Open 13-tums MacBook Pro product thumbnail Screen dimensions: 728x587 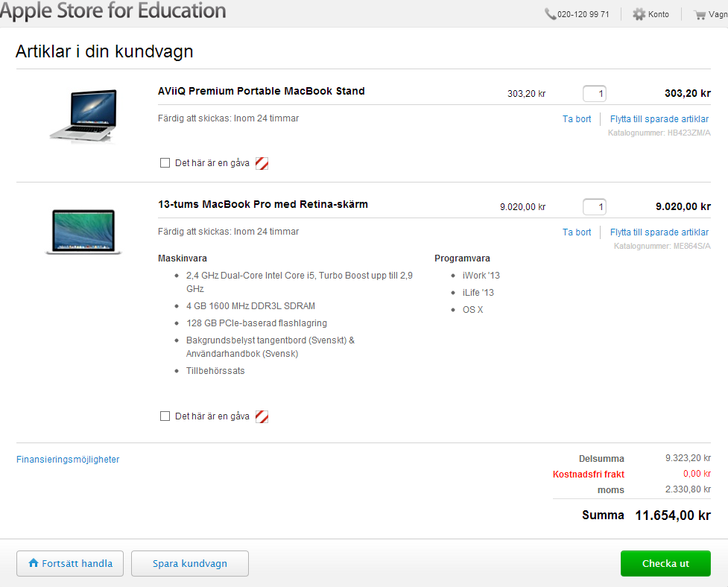[x=83, y=232]
